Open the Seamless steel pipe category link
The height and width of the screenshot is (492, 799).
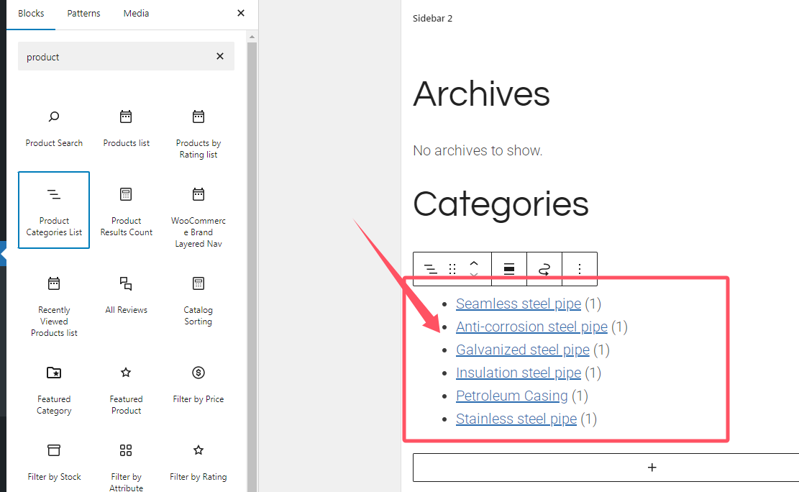[x=518, y=304]
